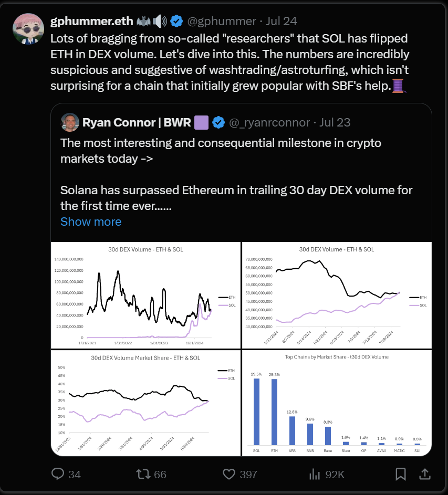Like the tweet with heart icon
This screenshot has width=448, height=495.
(x=228, y=474)
